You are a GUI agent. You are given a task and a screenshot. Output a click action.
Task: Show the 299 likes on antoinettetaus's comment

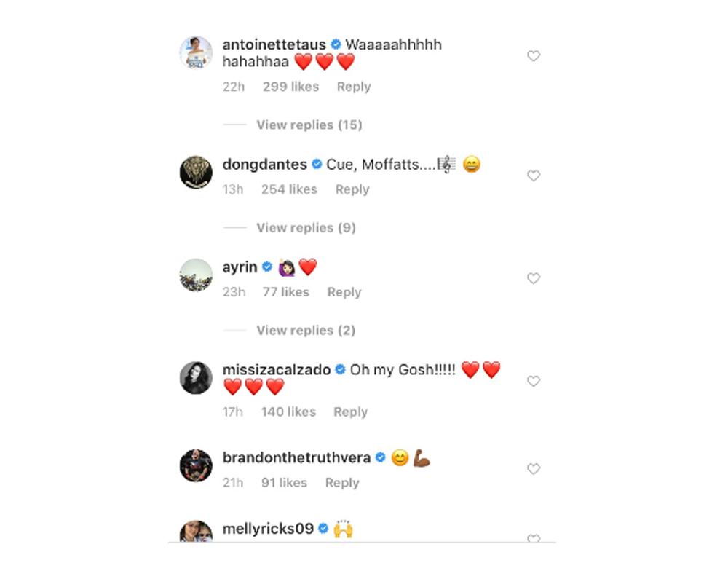(290, 87)
